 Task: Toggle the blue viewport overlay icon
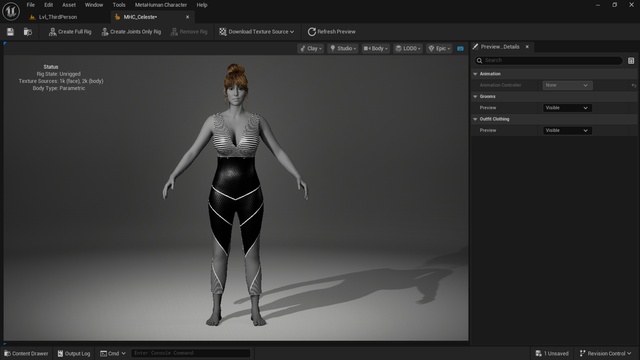pyautogui.click(x=460, y=49)
